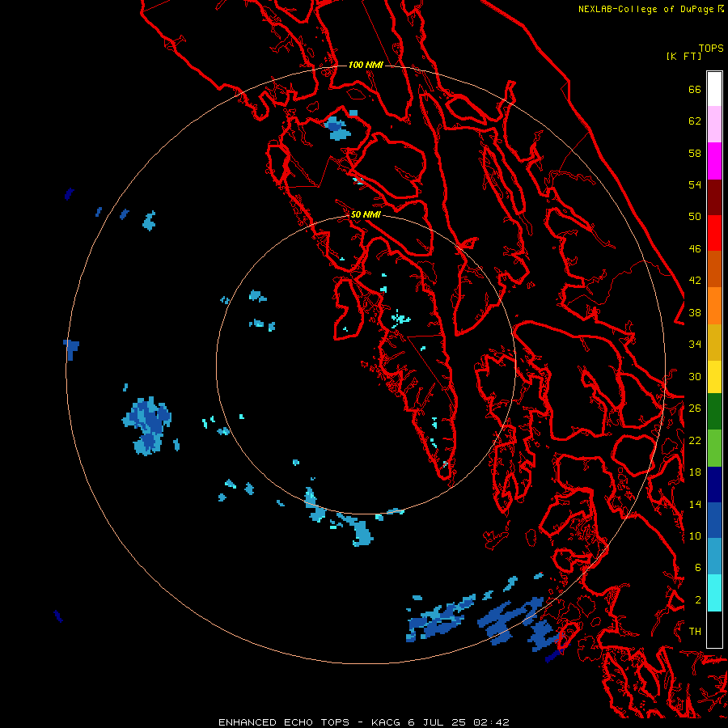728x728 pixels.
Task: Click the [K FT] units label
Action: coord(684,56)
